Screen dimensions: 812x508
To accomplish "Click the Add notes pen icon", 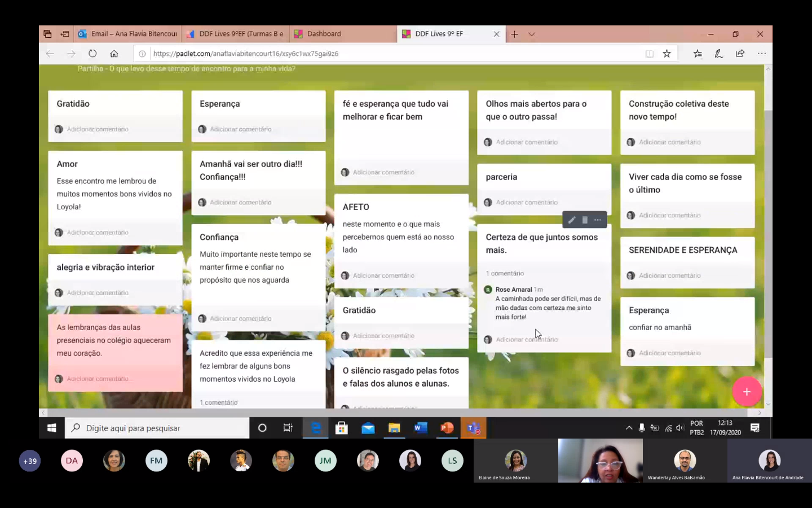I will [718, 54].
